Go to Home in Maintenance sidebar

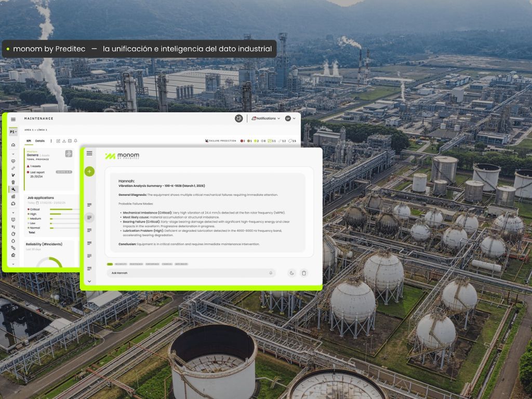pos(13,145)
